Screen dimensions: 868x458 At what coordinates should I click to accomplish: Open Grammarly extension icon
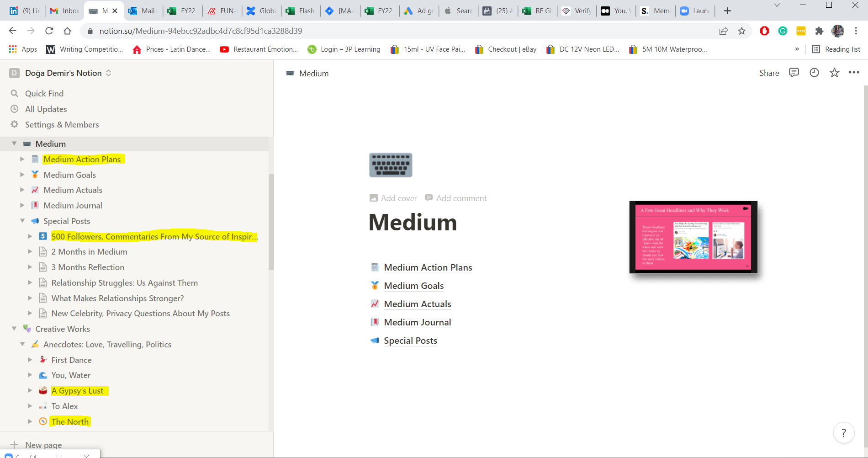(783, 31)
